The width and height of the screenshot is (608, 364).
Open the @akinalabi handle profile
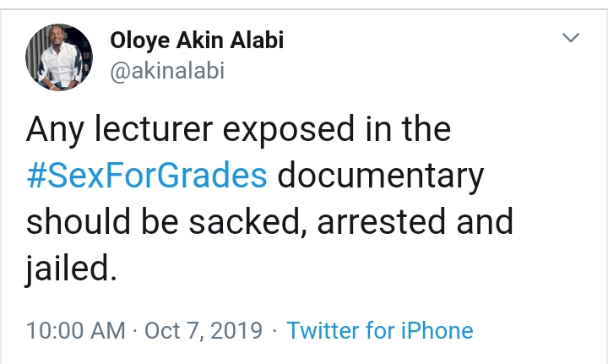(167, 71)
